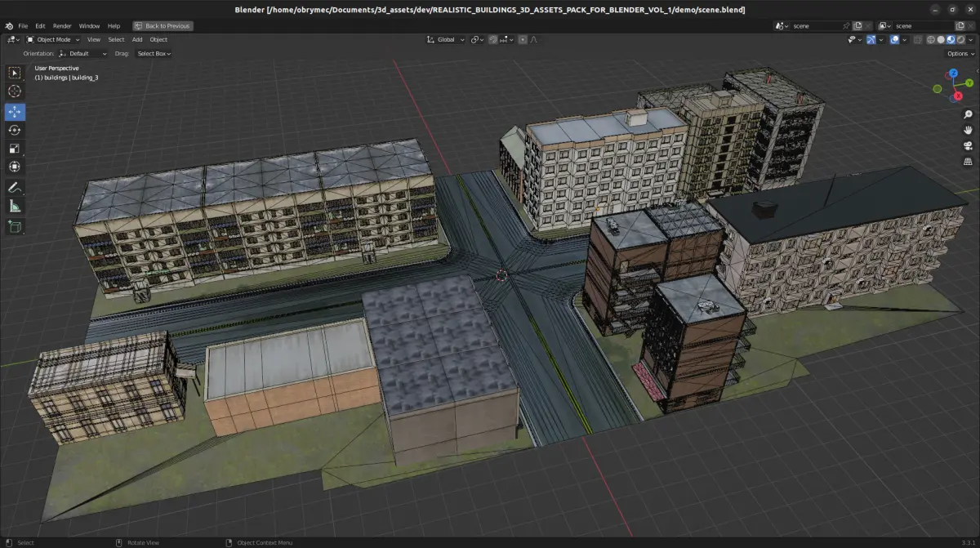
Task: Open the Edit menu
Action: click(40, 26)
